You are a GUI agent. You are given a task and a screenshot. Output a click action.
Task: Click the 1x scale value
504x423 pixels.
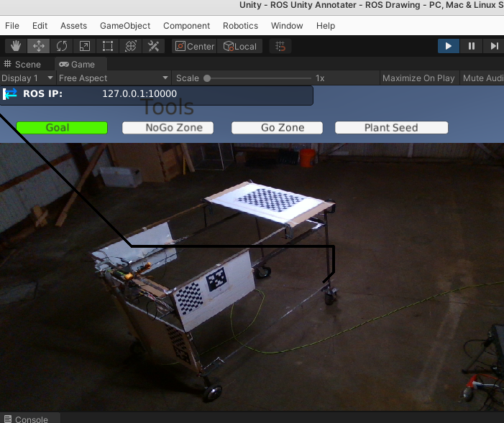320,78
